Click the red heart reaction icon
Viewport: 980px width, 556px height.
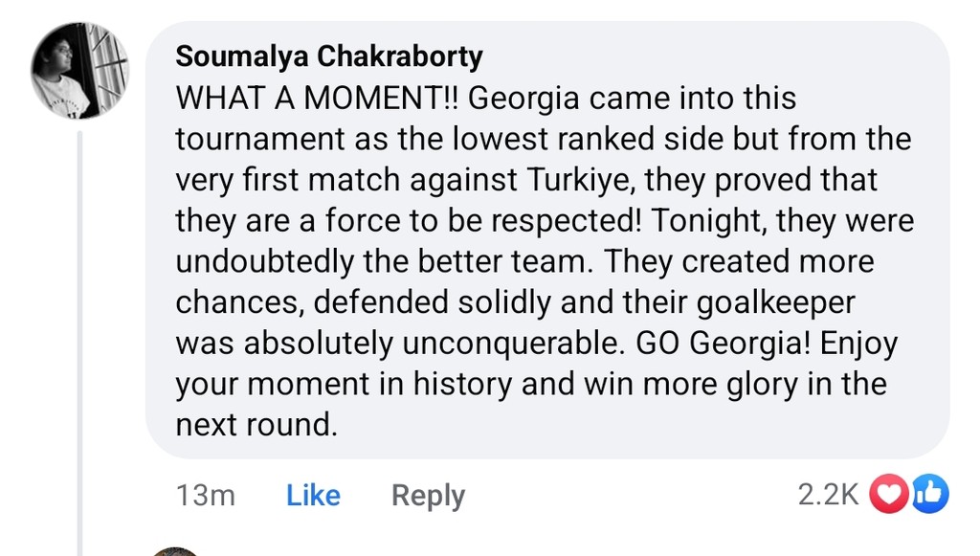[886, 494]
